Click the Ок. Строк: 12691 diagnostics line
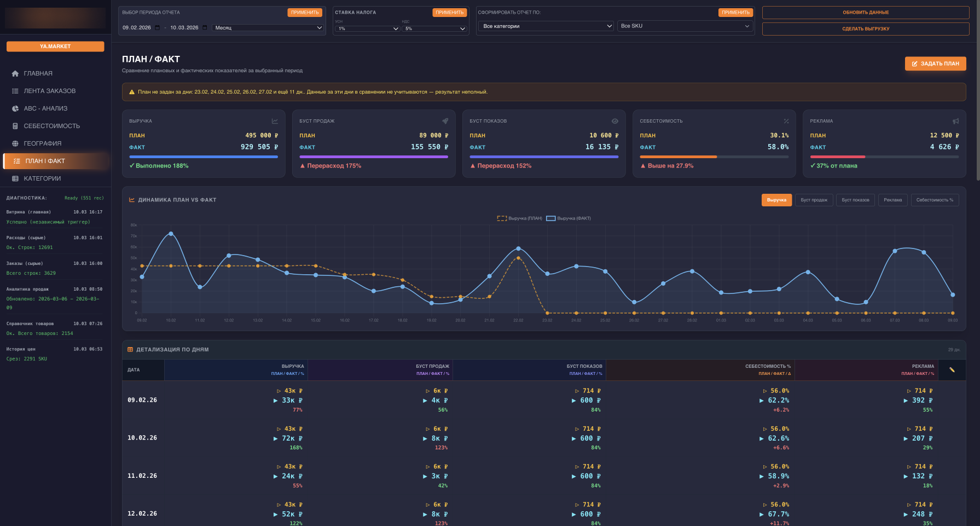Screen dimensions: 980x526 pyautogui.click(x=30, y=247)
